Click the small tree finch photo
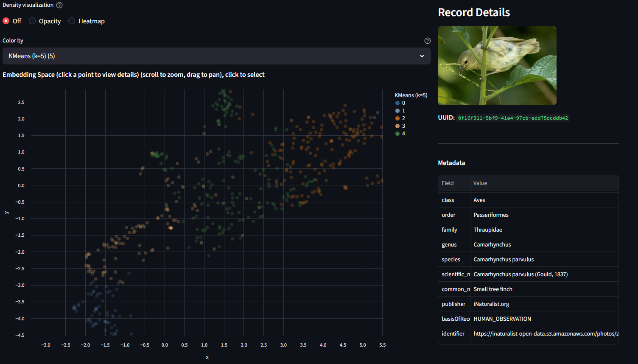This screenshot has height=364, width=638. click(x=497, y=66)
